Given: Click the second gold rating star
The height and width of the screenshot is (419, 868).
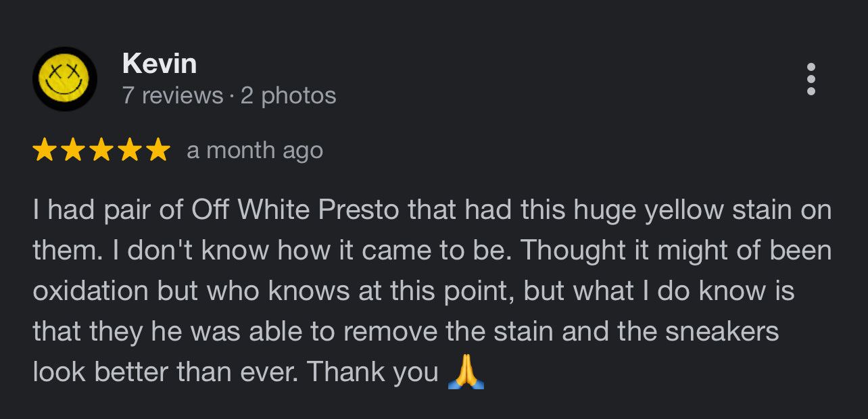Looking at the screenshot, I should point(73,150).
